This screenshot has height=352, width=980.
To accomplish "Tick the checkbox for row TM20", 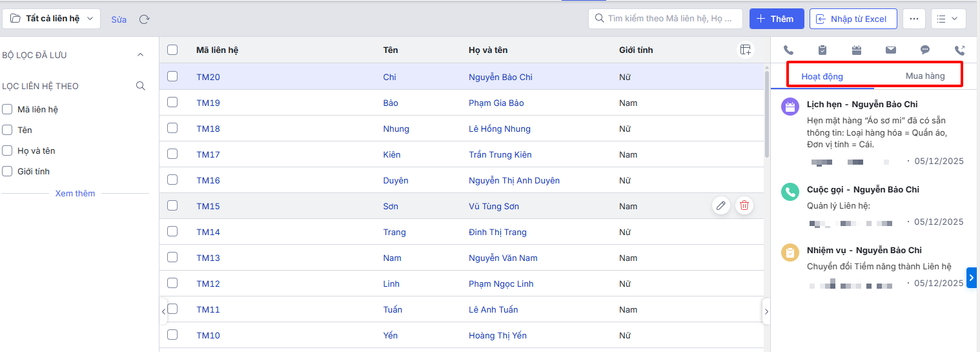I will 172,76.
